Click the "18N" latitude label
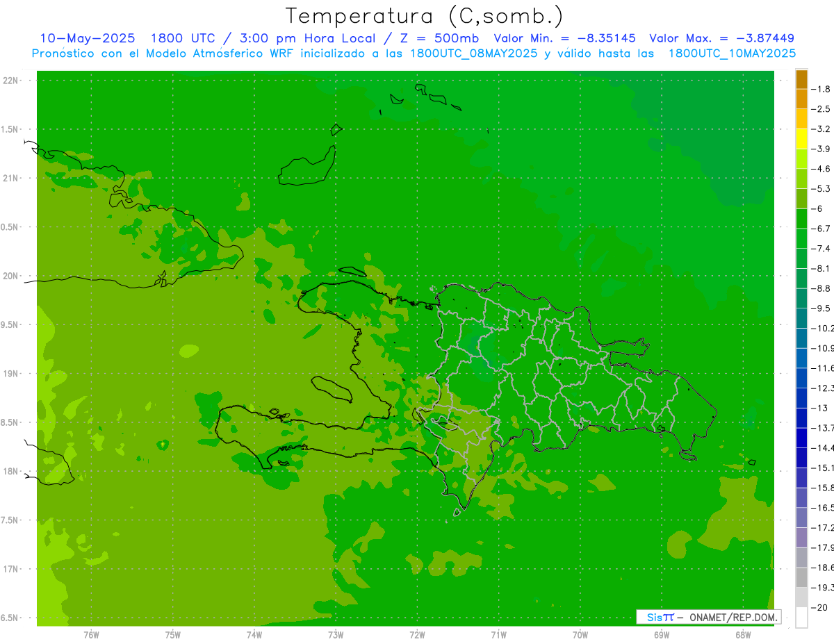Image resolution: width=834 pixels, height=644 pixels. 10,471
